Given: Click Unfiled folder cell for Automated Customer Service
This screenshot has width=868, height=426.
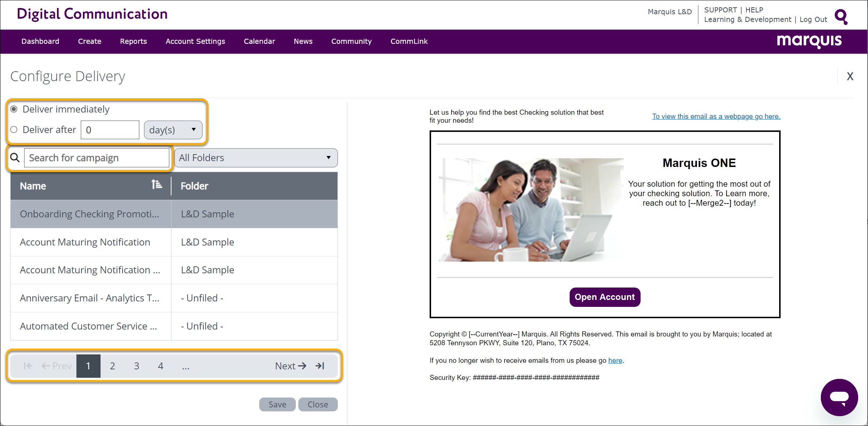Looking at the screenshot, I should coord(254,326).
